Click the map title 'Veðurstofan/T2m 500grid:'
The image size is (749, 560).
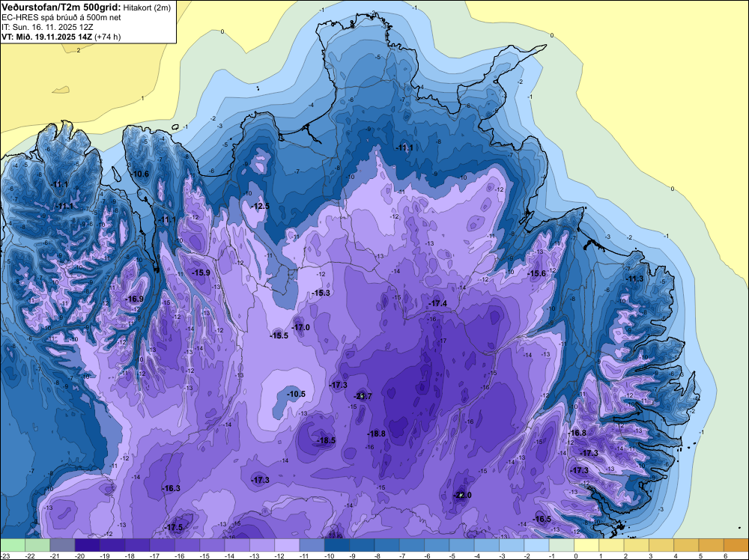(61, 7)
